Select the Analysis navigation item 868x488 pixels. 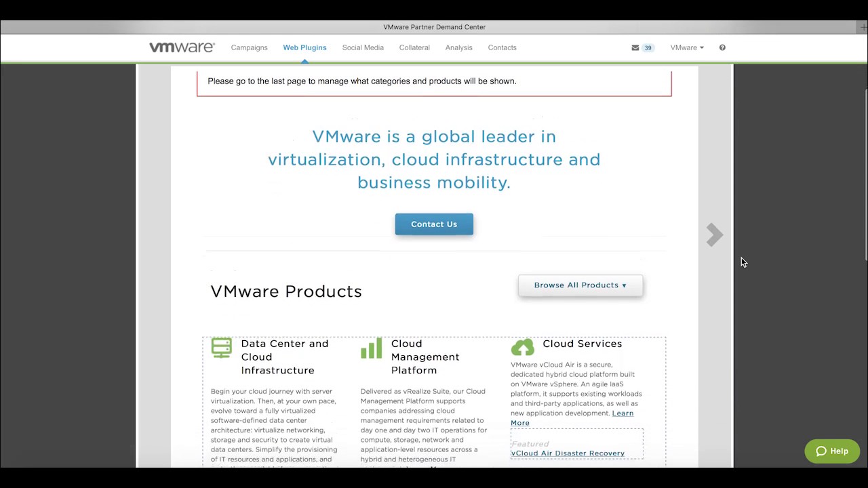[x=458, y=47]
